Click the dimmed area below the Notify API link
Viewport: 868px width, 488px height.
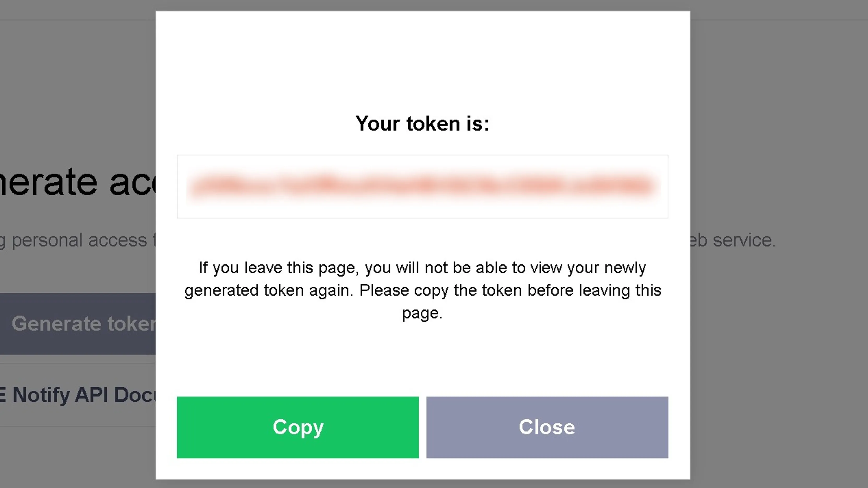point(78,458)
